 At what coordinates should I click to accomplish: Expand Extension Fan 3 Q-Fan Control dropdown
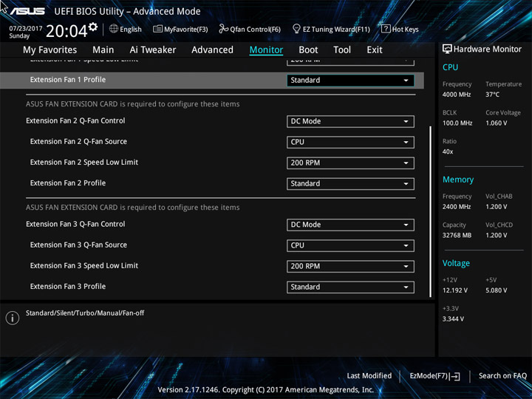[350, 225]
